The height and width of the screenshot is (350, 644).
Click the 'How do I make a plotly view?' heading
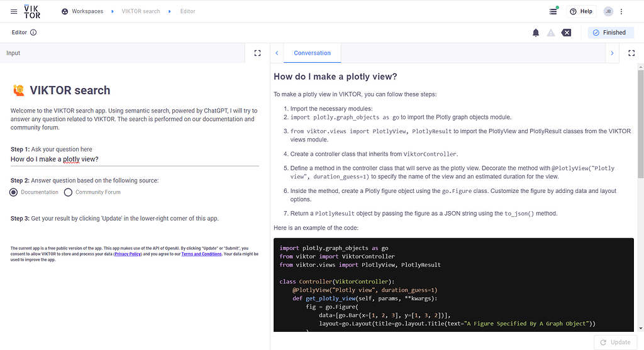pos(335,77)
